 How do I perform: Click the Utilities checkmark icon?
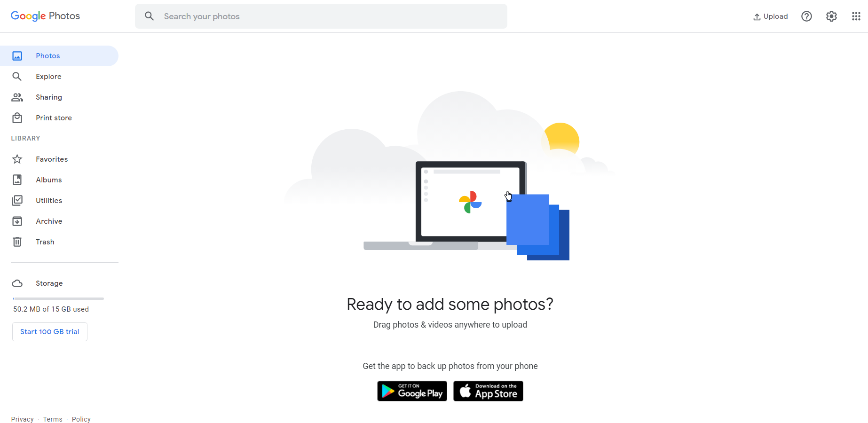pyautogui.click(x=17, y=201)
